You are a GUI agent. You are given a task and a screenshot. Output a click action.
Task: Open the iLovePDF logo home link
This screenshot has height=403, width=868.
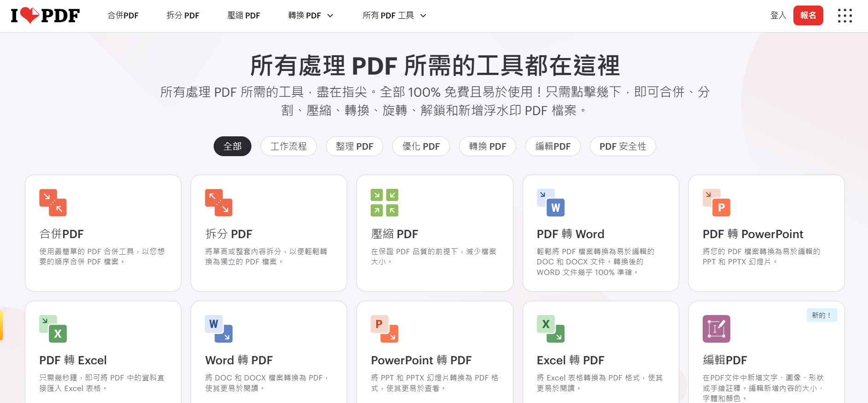45,16
